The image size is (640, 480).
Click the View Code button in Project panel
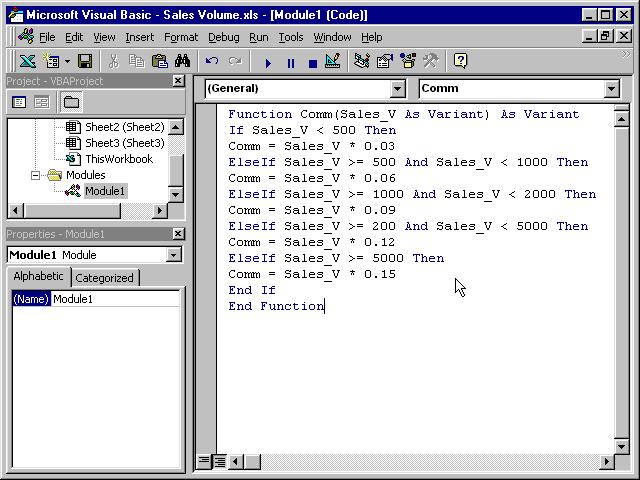click(x=19, y=102)
